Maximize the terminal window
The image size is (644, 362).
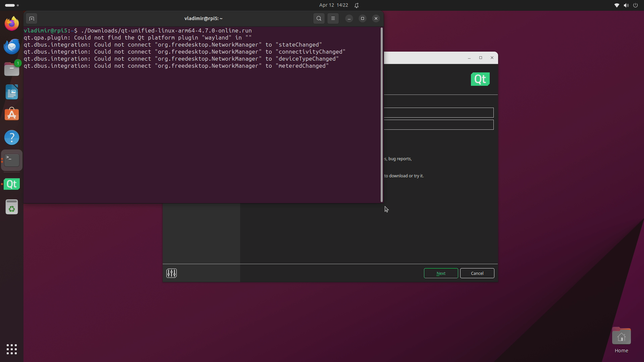tap(363, 18)
